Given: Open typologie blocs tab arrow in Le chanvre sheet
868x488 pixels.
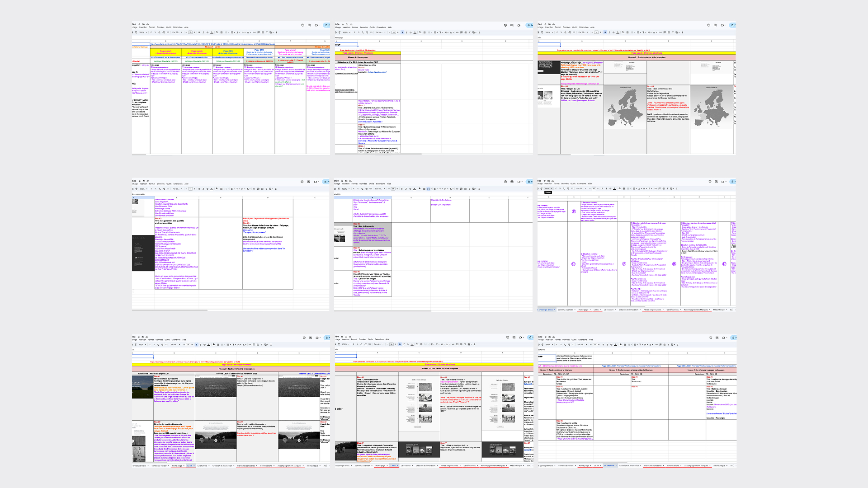Looking at the screenshot, I should 555,466.
